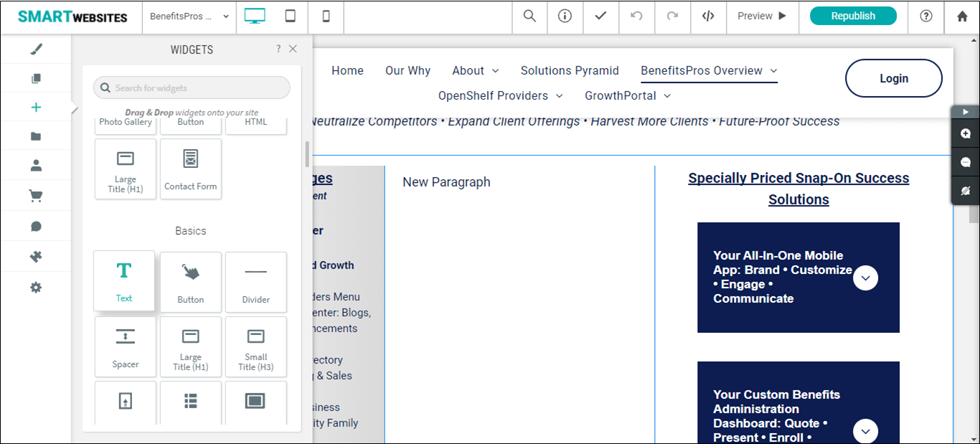
Task: Click the New Paragraph text block
Action: coord(446,182)
